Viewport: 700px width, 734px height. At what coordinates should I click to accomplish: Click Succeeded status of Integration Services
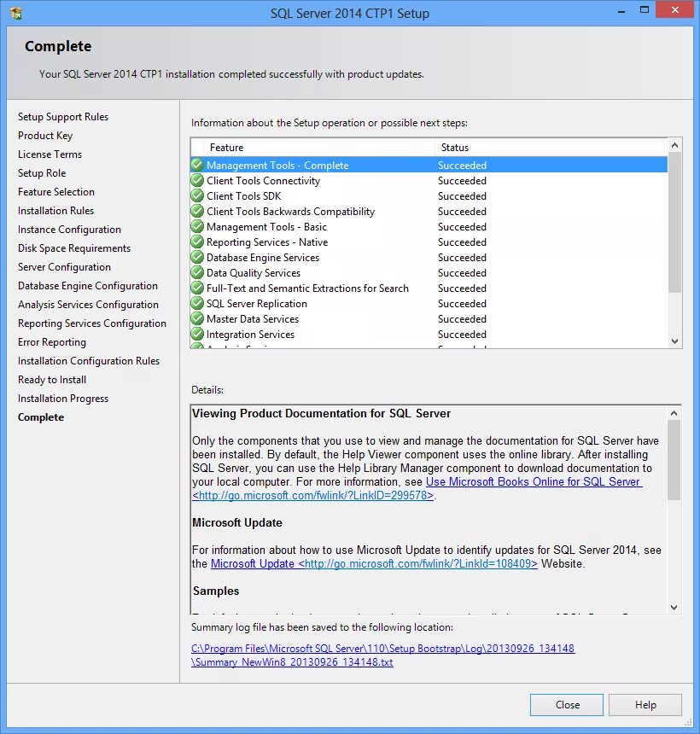[x=462, y=335]
